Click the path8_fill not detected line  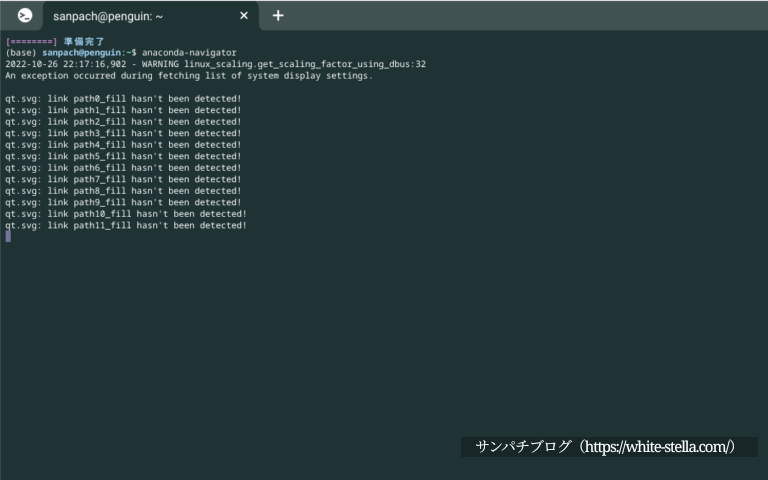pyautogui.click(x=123, y=191)
